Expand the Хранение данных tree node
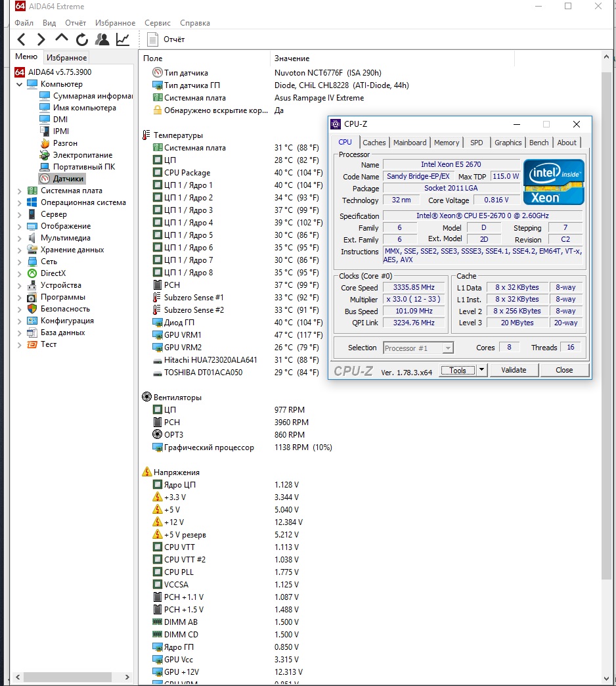 click(19, 250)
